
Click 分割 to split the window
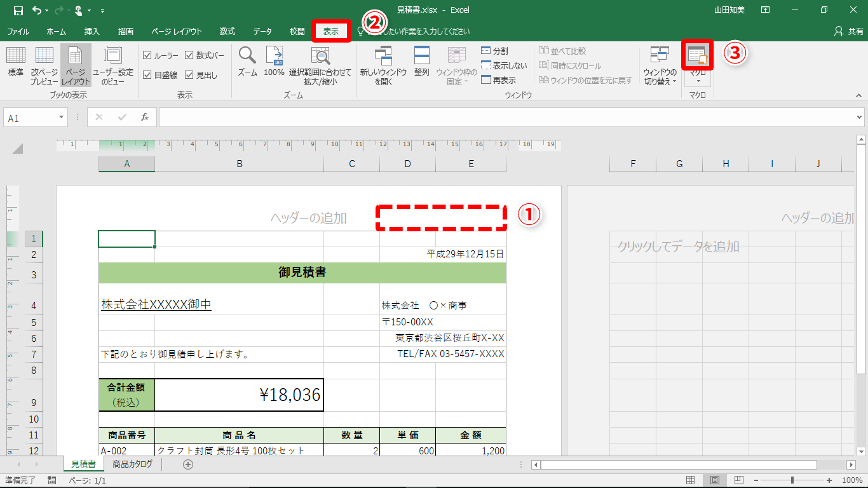point(495,51)
